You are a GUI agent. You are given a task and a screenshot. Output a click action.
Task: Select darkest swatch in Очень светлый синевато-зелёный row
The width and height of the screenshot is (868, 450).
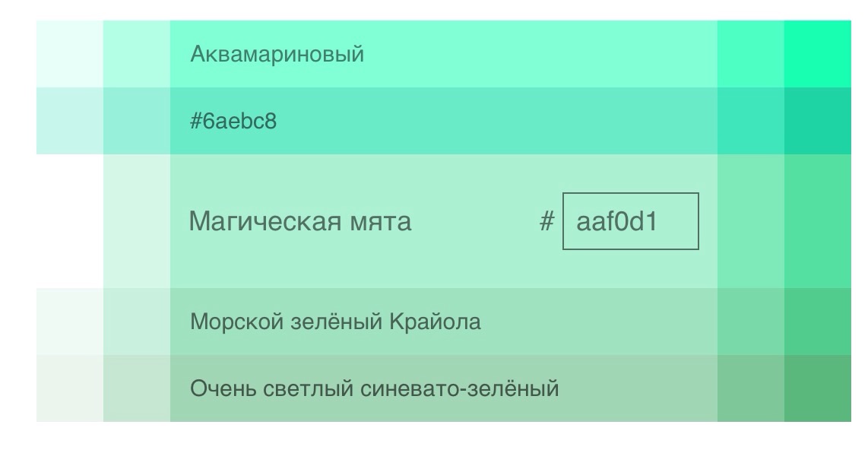pyautogui.click(x=818, y=388)
